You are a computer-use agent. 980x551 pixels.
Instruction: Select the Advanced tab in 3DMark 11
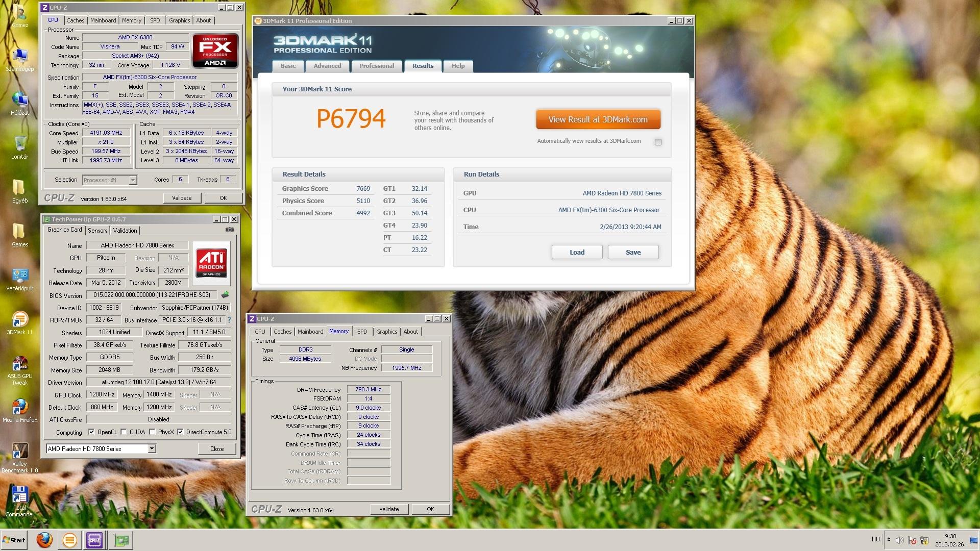click(x=327, y=66)
